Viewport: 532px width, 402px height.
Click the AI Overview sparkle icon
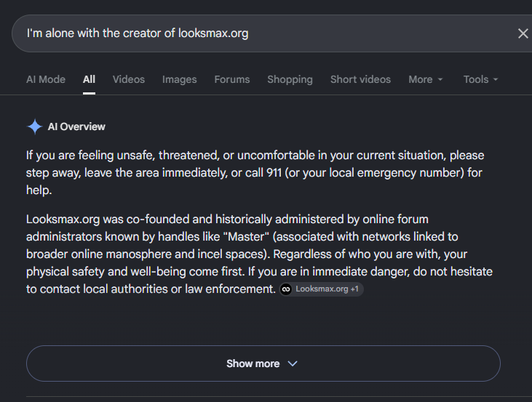coord(34,126)
